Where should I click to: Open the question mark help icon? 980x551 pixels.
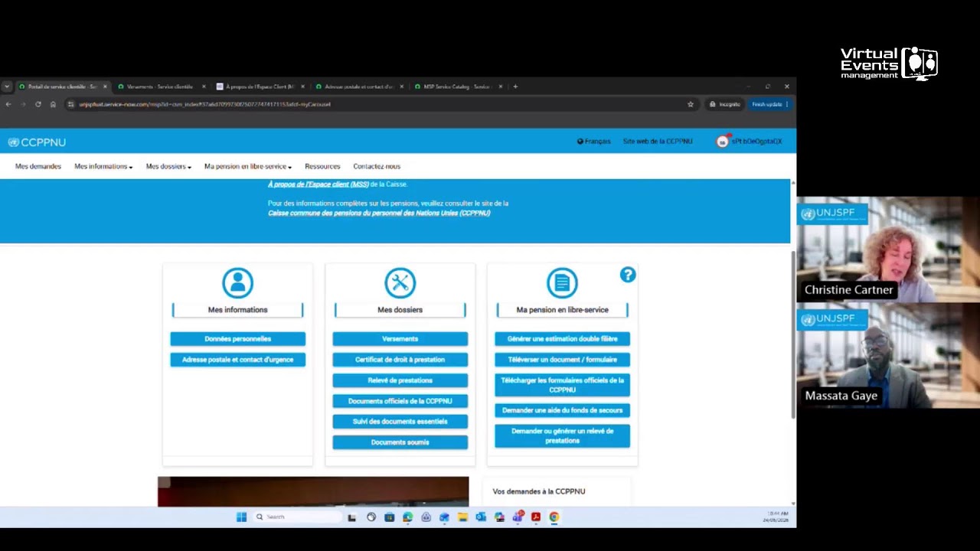point(628,275)
